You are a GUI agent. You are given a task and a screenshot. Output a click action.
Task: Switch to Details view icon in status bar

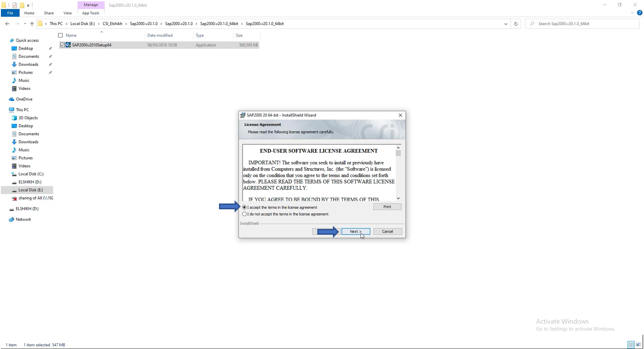tap(631, 345)
